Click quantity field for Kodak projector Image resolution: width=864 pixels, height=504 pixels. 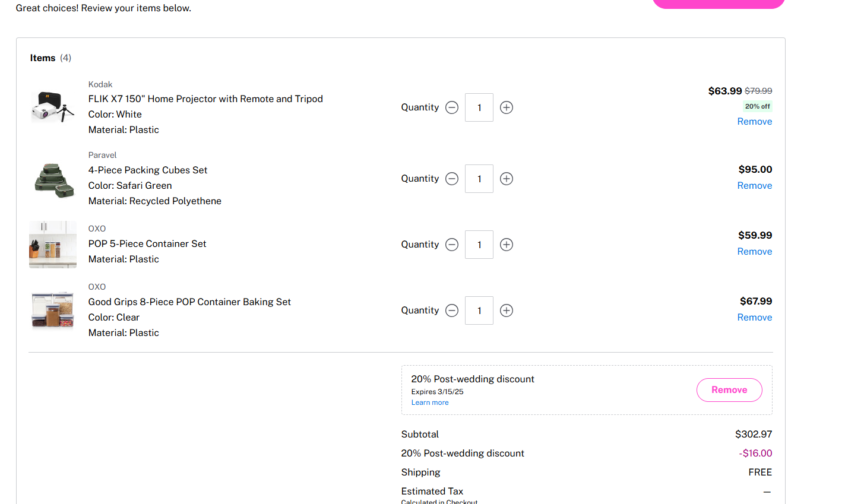tap(479, 107)
